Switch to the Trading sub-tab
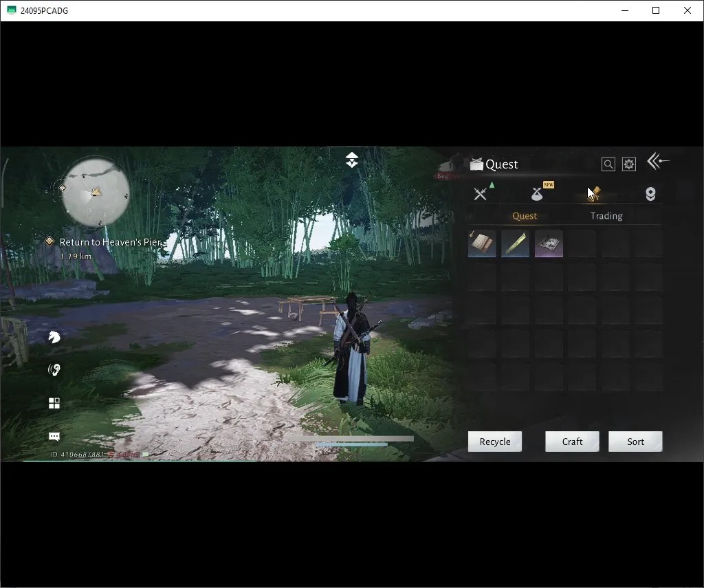The width and height of the screenshot is (704, 588). tap(606, 216)
